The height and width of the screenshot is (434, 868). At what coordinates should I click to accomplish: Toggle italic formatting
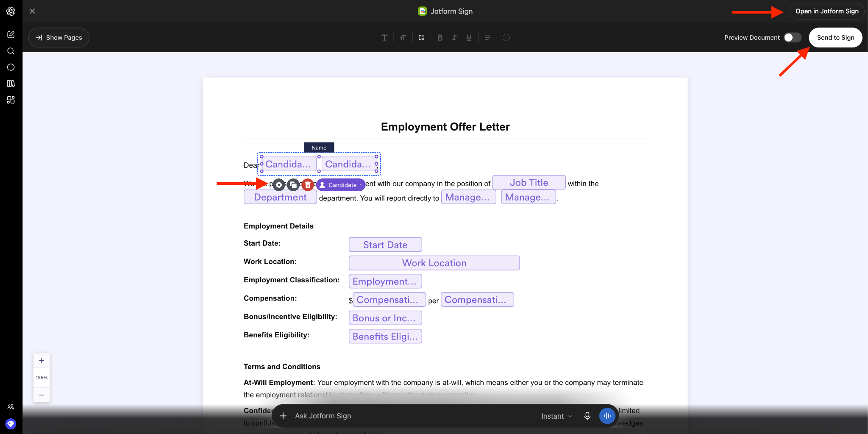click(454, 38)
